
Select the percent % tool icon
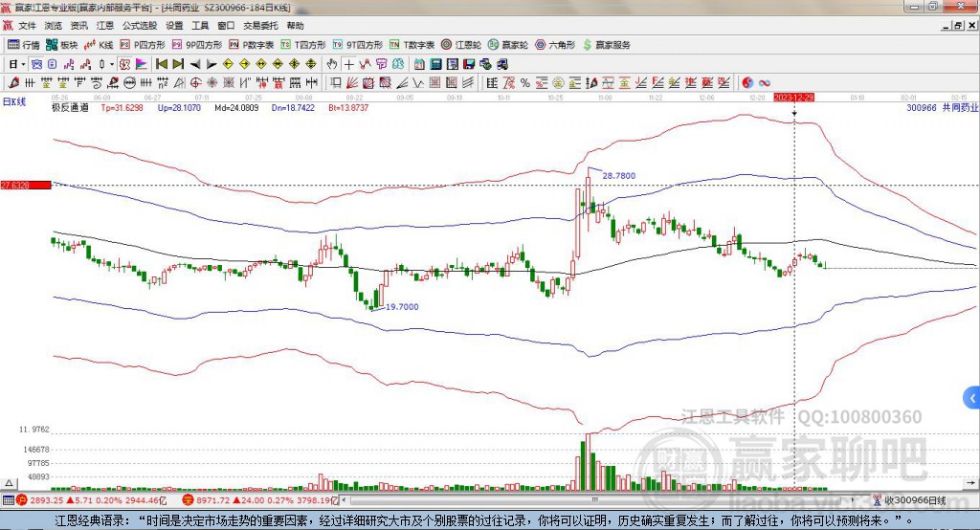click(x=525, y=82)
